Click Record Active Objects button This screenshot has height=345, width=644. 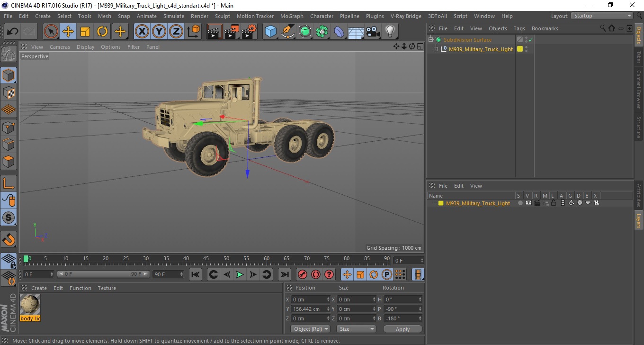(302, 274)
